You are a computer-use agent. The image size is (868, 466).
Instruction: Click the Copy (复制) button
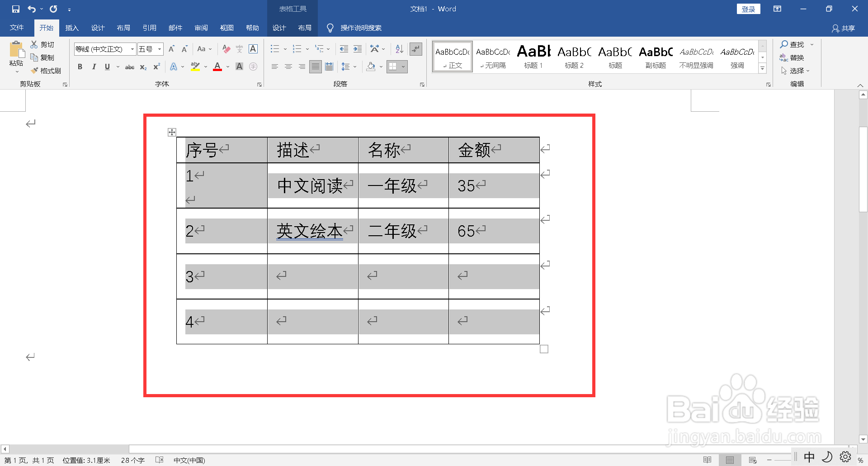(x=42, y=57)
